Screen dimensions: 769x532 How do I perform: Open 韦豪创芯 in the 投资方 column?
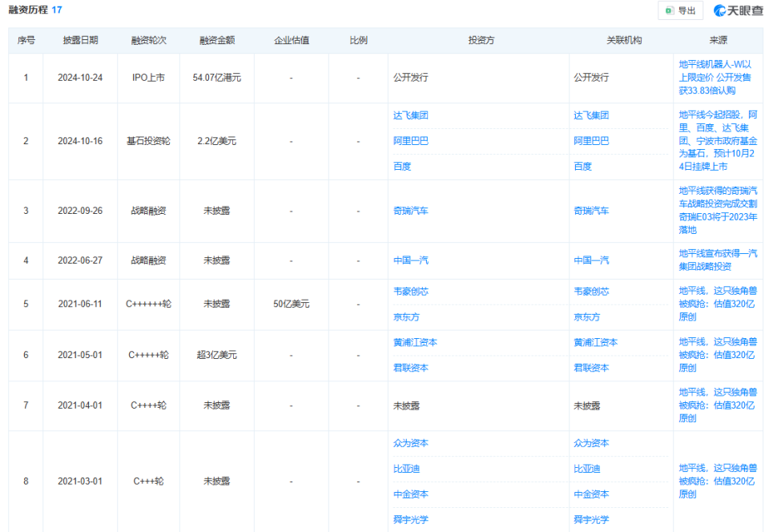tap(411, 292)
